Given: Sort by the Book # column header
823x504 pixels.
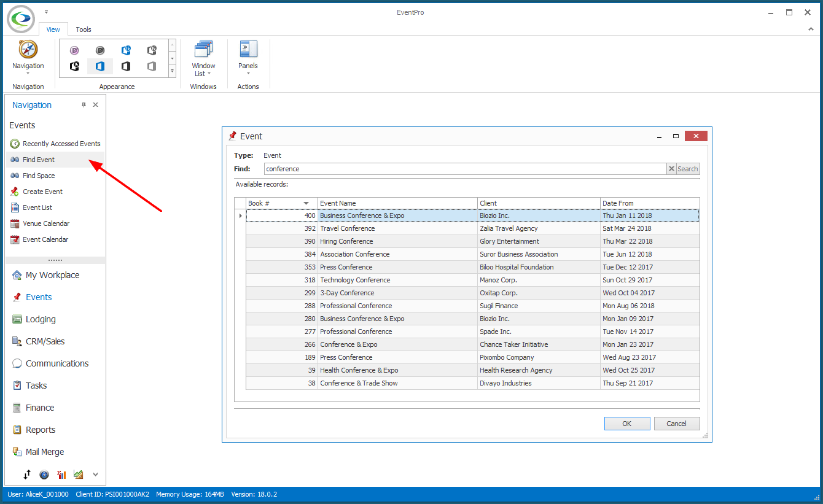Looking at the screenshot, I should click(x=282, y=203).
